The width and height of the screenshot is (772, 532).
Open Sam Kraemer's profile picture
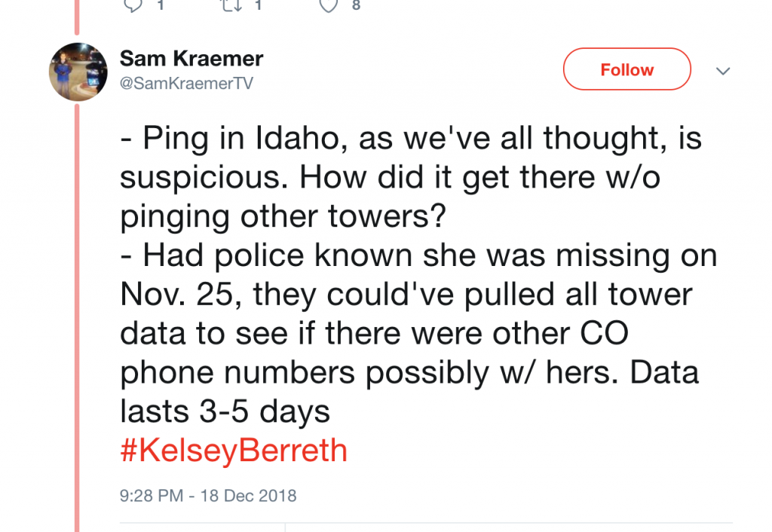tap(78, 72)
